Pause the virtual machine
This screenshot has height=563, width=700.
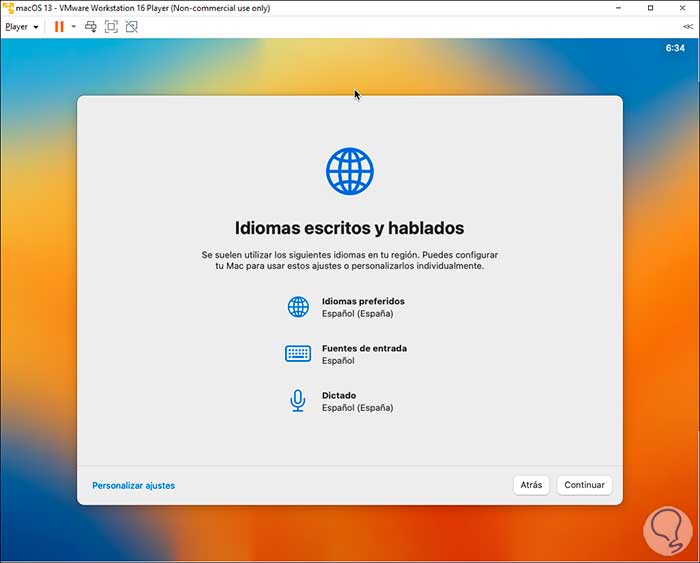click(59, 27)
